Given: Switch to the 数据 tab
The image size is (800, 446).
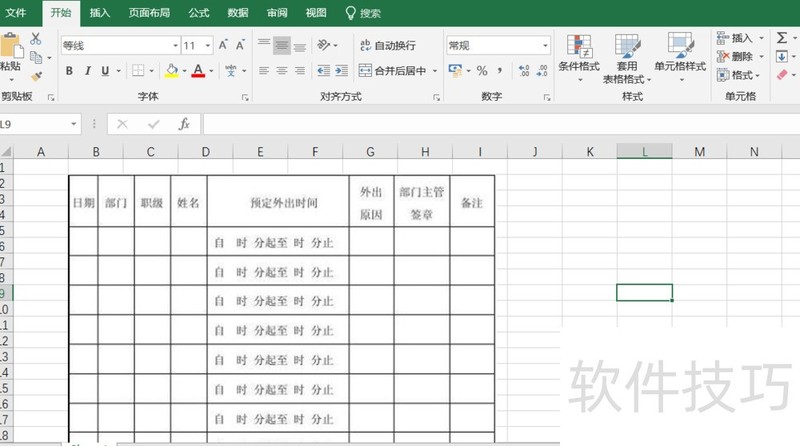Looking at the screenshot, I should (x=238, y=13).
